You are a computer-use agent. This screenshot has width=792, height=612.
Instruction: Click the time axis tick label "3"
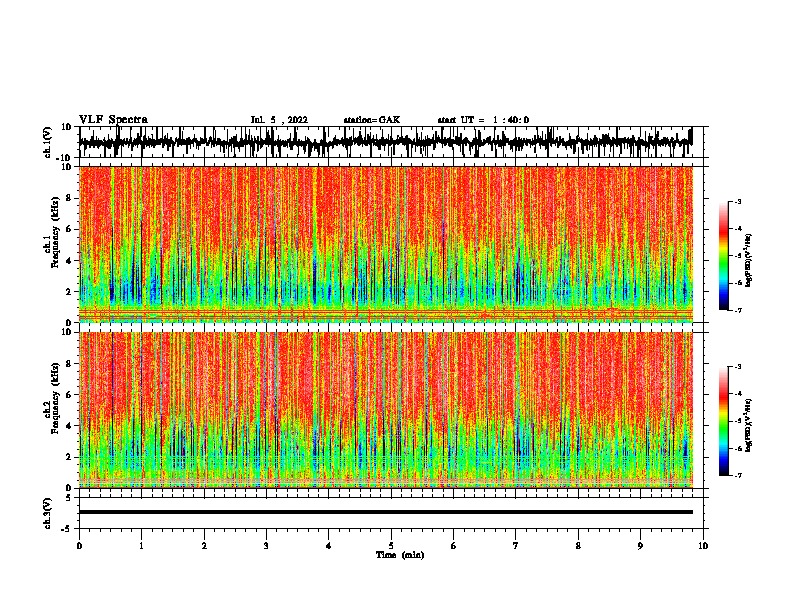266,546
